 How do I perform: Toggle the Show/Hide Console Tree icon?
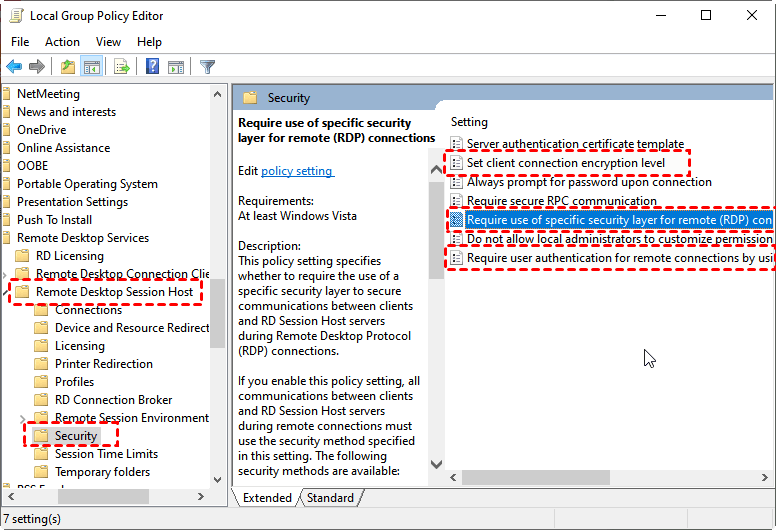92,66
